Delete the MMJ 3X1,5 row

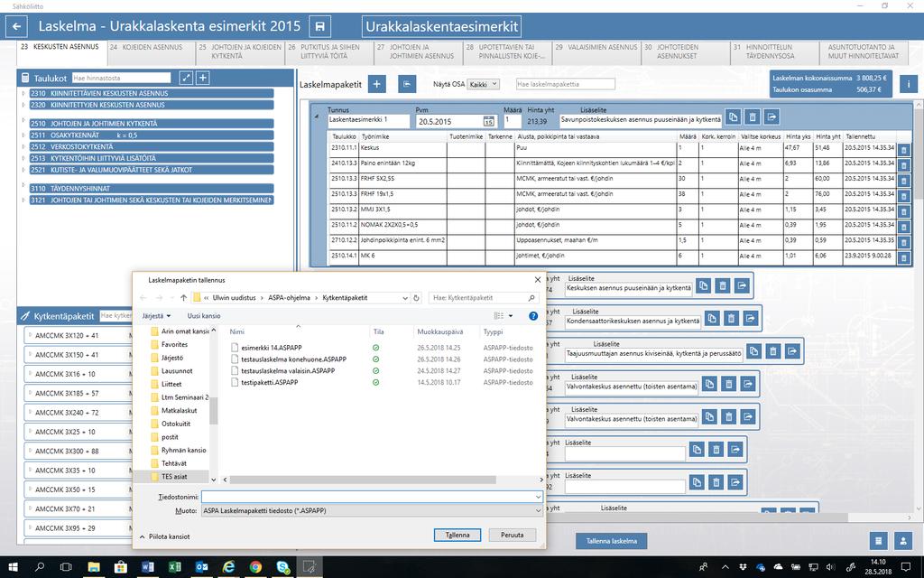(x=903, y=211)
